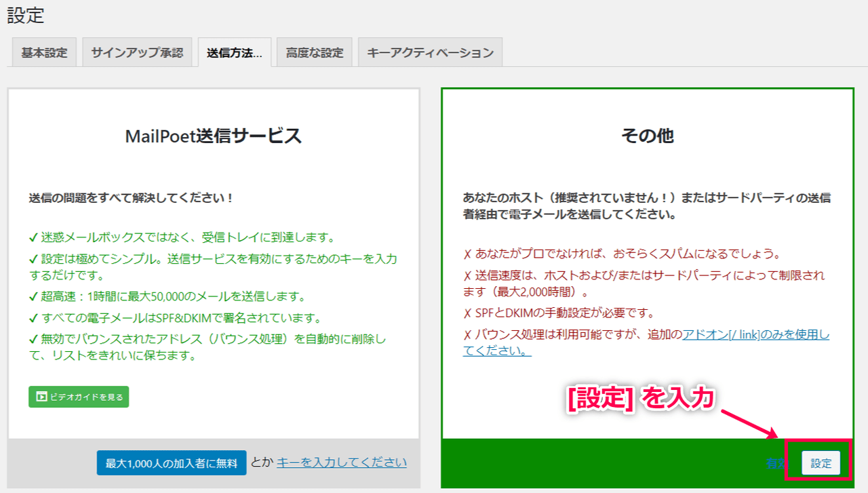
Task: Click text あなたがプロでなければ warning
Action: point(622,254)
